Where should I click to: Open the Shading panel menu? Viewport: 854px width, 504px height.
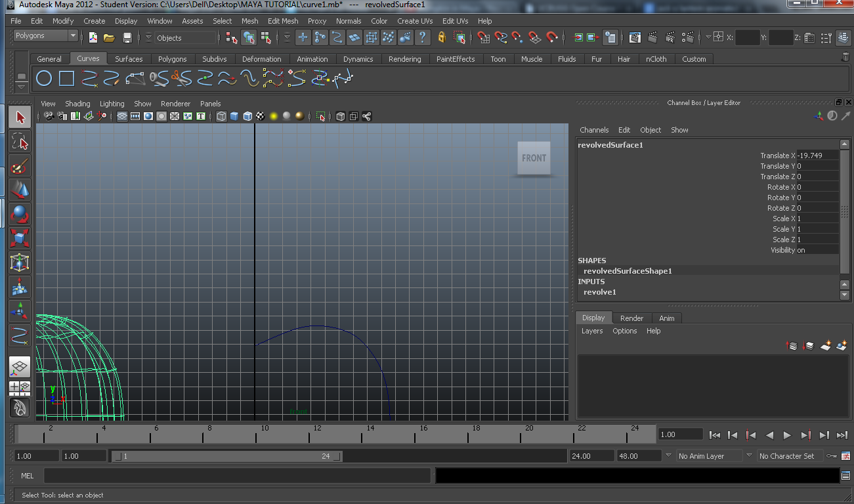click(x=77, y=104)
